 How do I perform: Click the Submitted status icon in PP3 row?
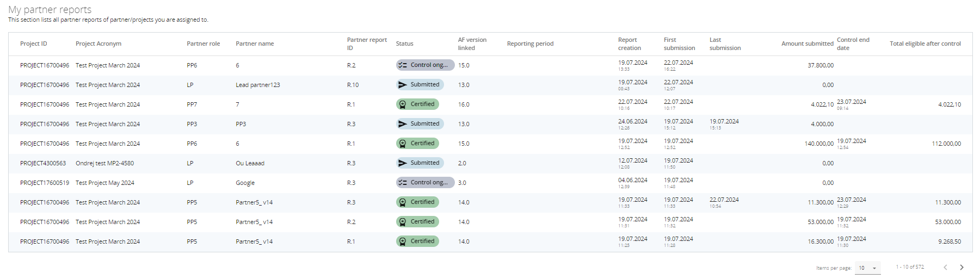click(x=403, y=124)
